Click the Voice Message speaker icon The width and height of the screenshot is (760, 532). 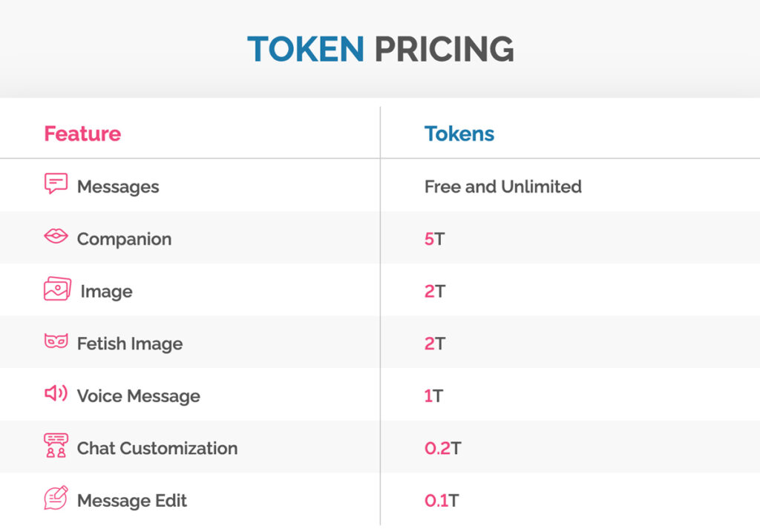point(56,394)
